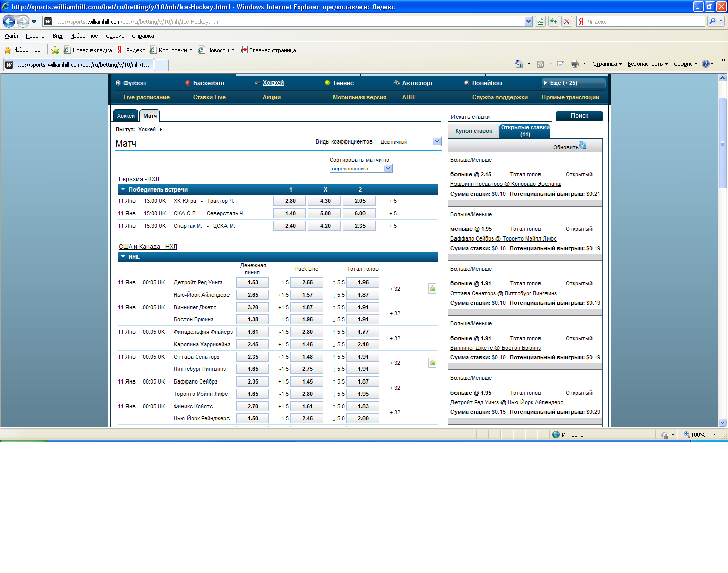Click the Add to Favorites star icon
This screenshot has width=728, height=573.
tap(55, 50)
